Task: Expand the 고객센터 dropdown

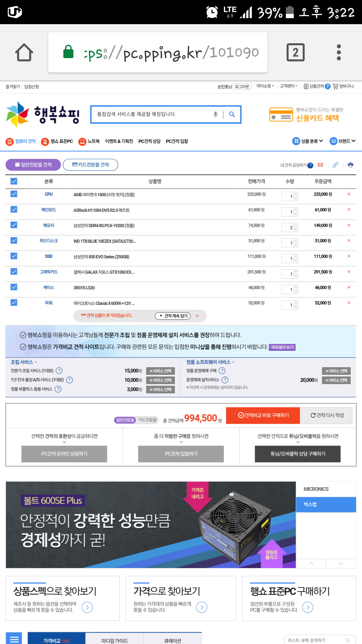Action: [289, 86]
